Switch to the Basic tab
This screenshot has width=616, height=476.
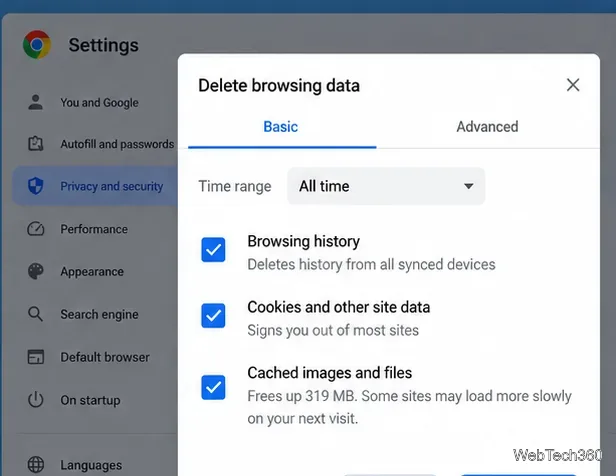pos(282,127)
